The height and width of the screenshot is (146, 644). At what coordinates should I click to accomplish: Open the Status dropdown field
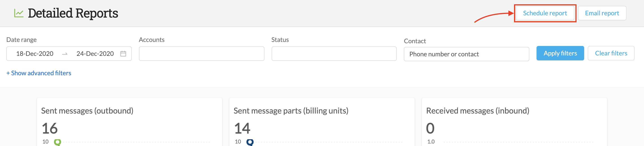click(334, 54)
